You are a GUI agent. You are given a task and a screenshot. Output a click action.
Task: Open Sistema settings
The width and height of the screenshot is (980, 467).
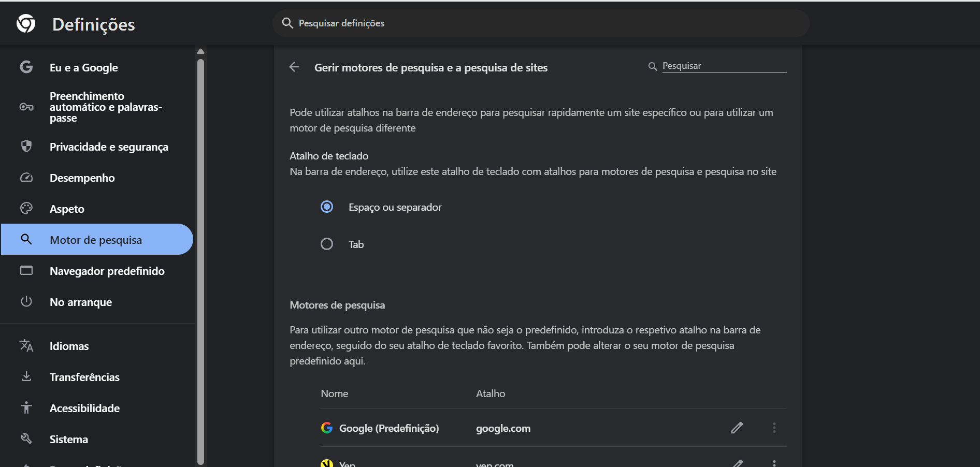point(69,440)
